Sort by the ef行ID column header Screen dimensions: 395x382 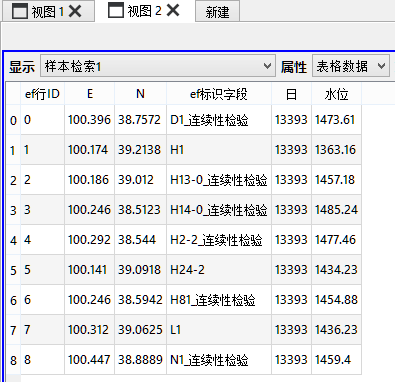click(43, 94)
